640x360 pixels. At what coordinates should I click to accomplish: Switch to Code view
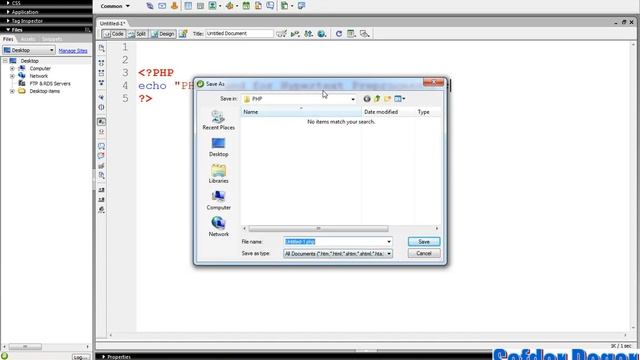[x=113, y=34]
